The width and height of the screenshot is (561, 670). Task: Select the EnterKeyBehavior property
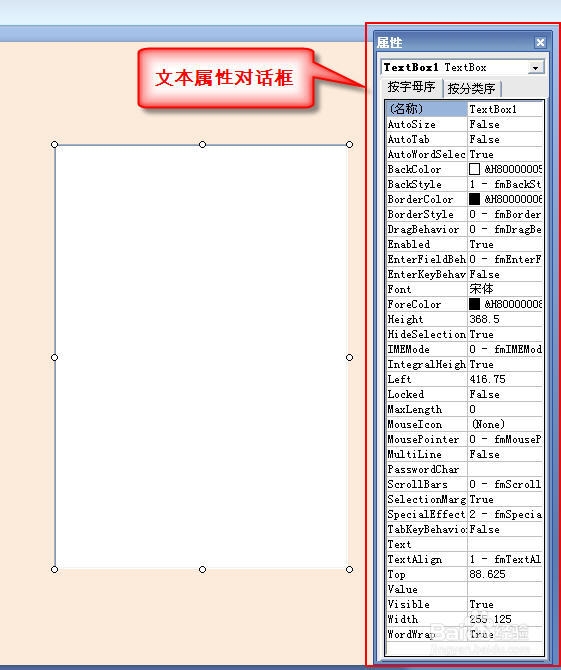coord(426,274)
